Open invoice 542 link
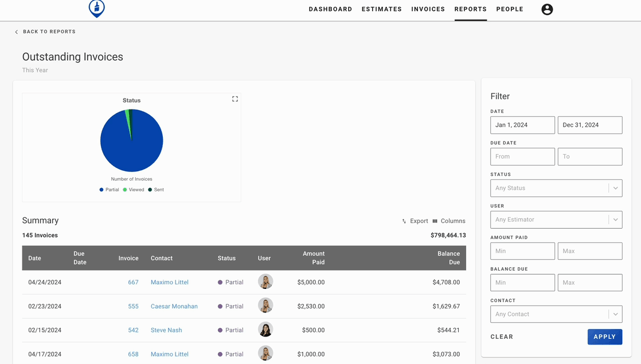The image size is (641, 364). [133, 330]
